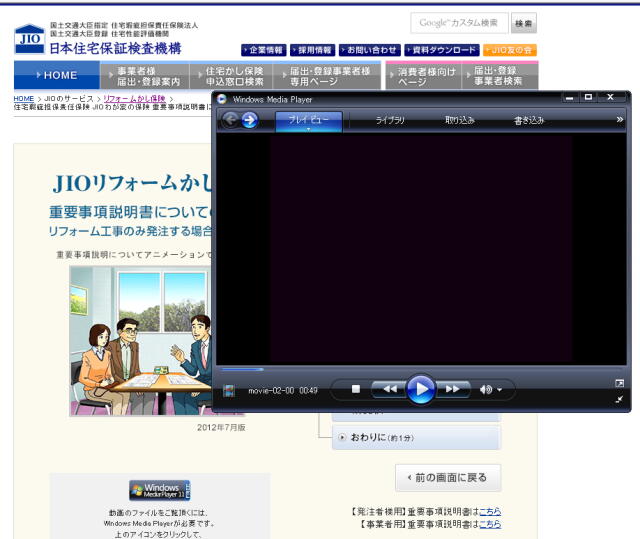Click the 前の画面に戻る button

coord(447,477)
